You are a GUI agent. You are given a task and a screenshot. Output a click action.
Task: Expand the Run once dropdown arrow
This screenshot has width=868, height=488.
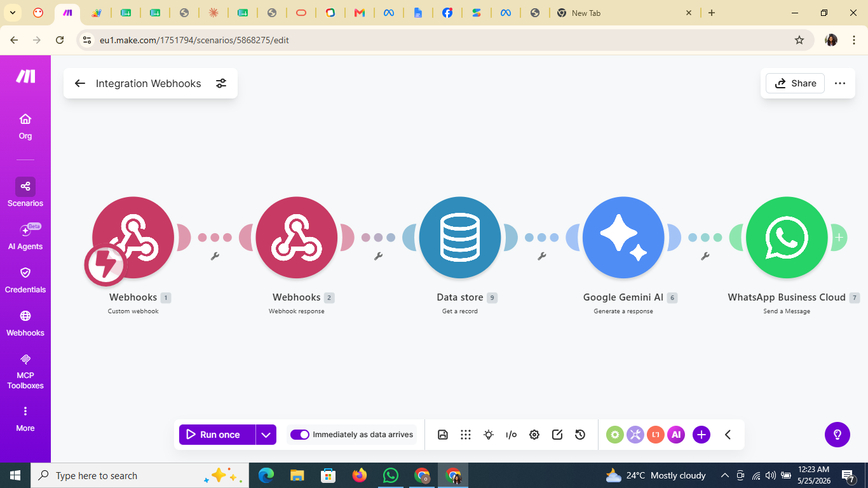(266, 435)
